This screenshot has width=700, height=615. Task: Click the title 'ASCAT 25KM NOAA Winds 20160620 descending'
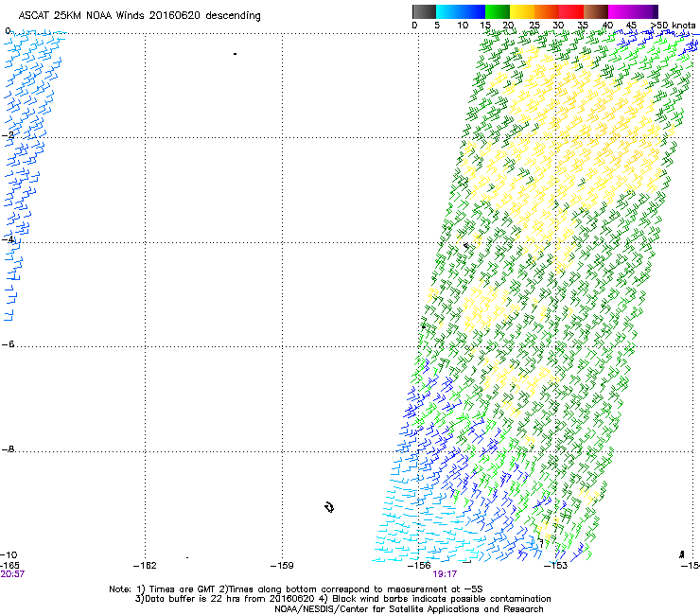pos(140,16)
